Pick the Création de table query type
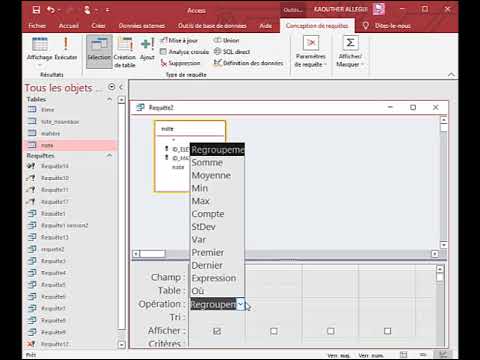Viewport: 480px width, 360px height. point(125,52)
